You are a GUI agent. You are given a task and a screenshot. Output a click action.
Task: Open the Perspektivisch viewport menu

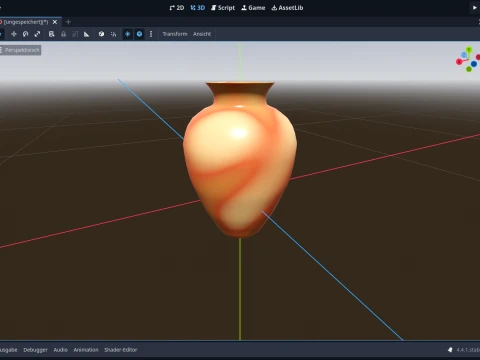20,50
